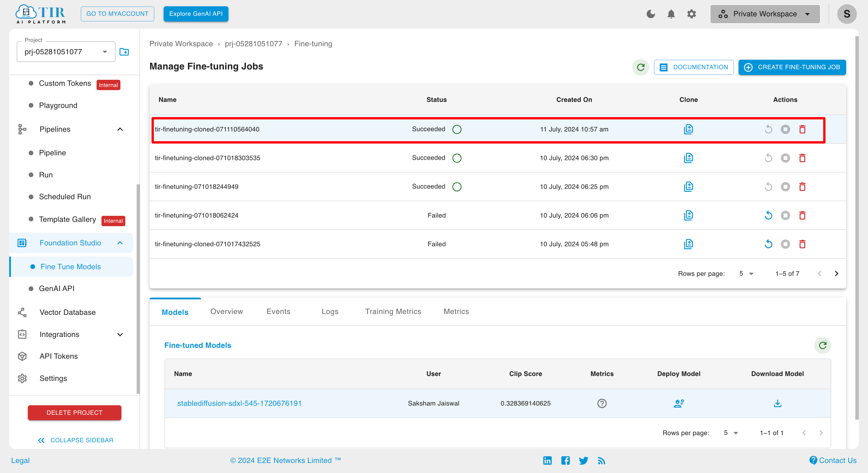Clone job tir-finetuning-cloned-071018303535
The width and height of the screenshot is (868, 473).
tap(688, 158)
